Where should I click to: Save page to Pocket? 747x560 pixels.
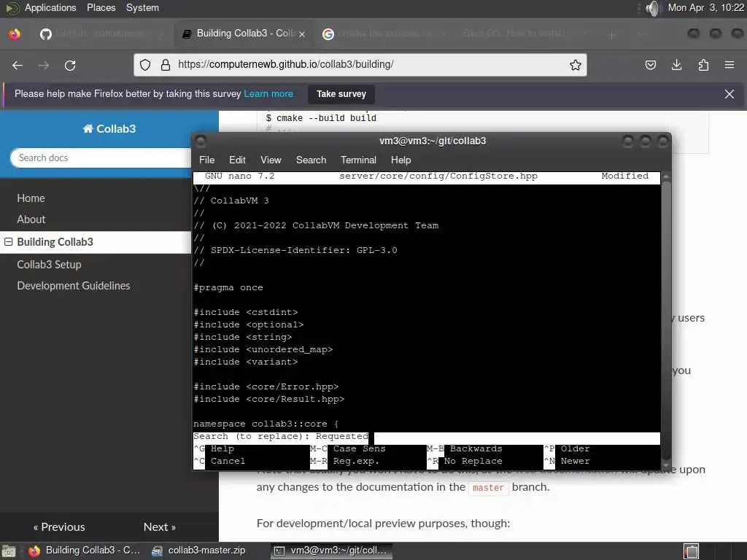click(x=650, y=65)
